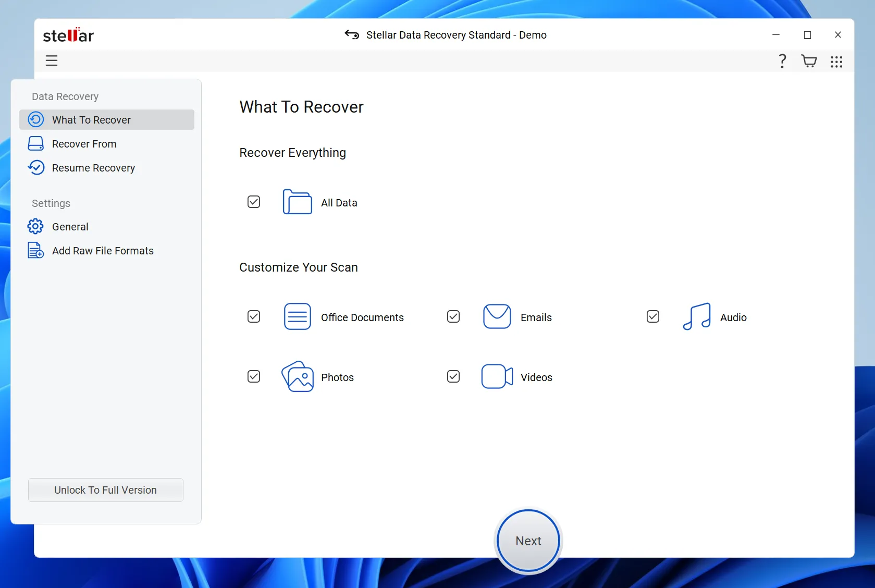
Task: Uncheck the All Data checkbox
Action: point(254,202)
